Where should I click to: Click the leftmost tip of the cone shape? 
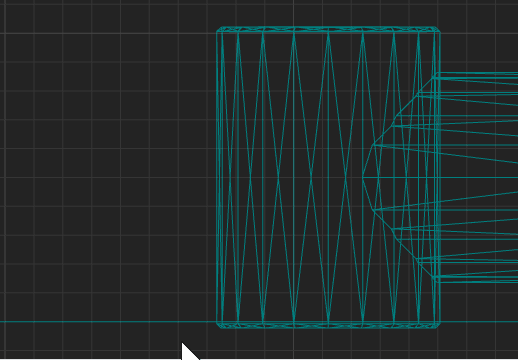coord(363,178)
